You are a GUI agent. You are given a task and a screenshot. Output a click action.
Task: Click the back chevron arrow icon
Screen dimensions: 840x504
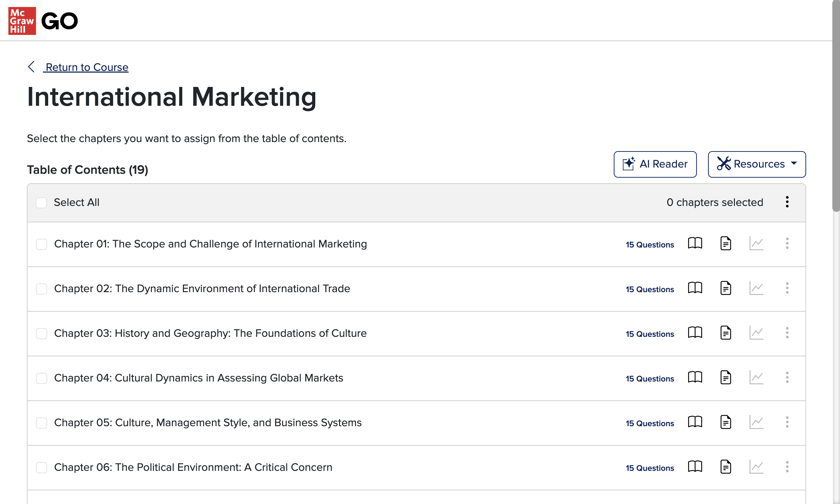31,67
